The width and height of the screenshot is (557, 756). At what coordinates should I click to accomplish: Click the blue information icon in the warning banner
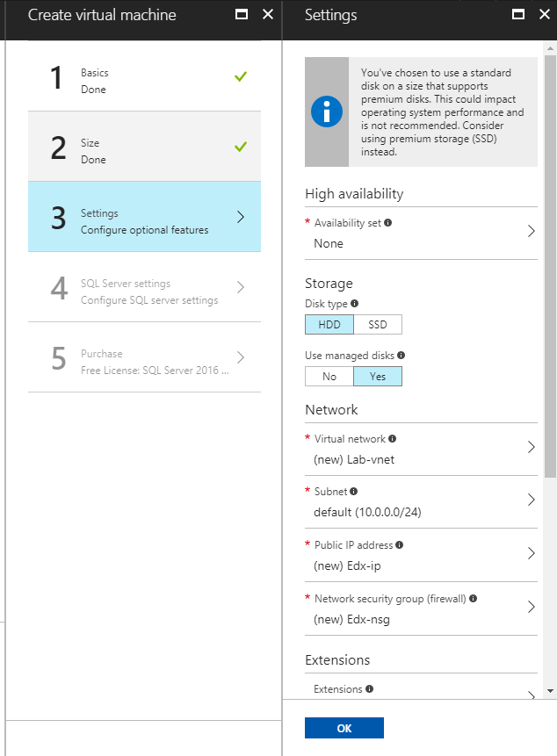(x=327, y=112)
